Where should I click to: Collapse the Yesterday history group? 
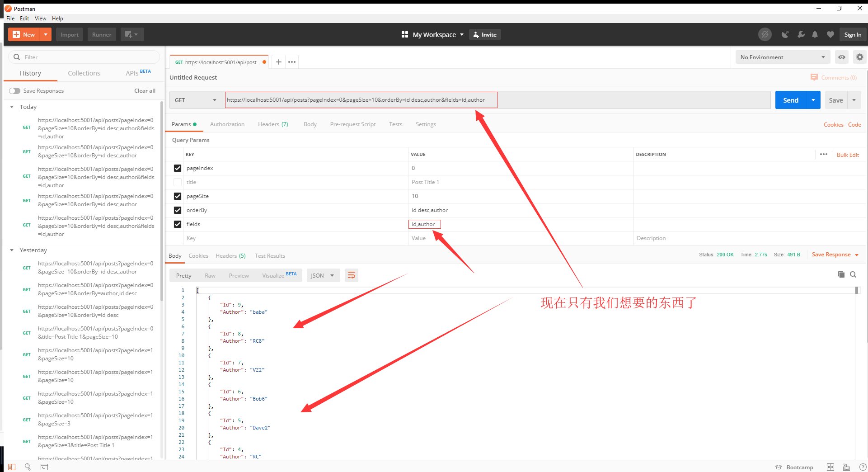pos(12,250)
